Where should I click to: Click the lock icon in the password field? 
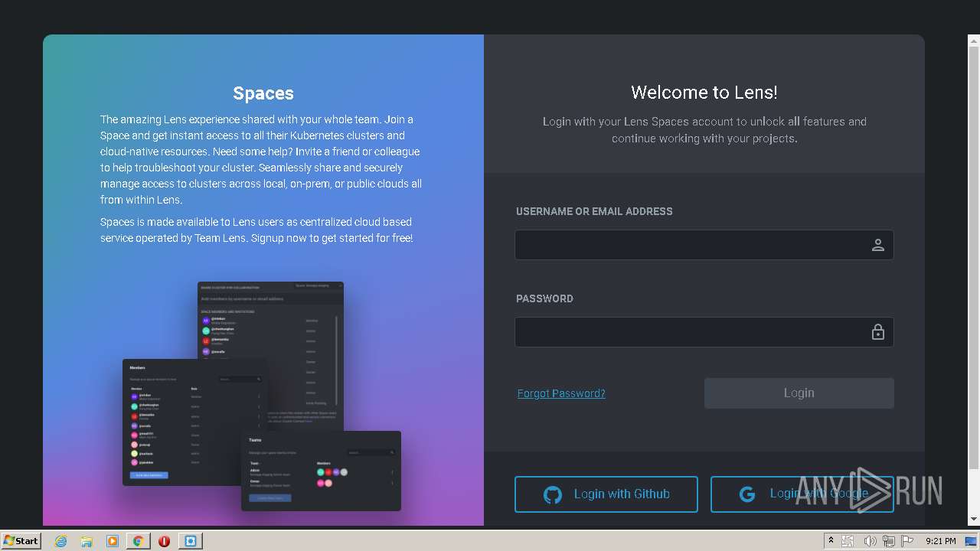click(878, 332)
